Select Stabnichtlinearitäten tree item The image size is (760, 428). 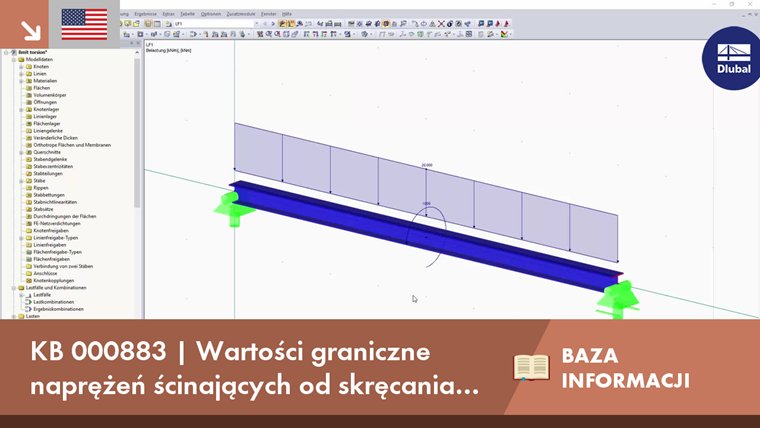coord(55,202)
